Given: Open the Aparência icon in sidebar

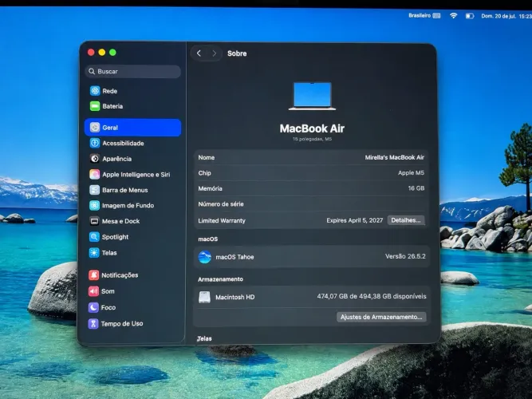Looking at the screenshot, I should [95, 159].
